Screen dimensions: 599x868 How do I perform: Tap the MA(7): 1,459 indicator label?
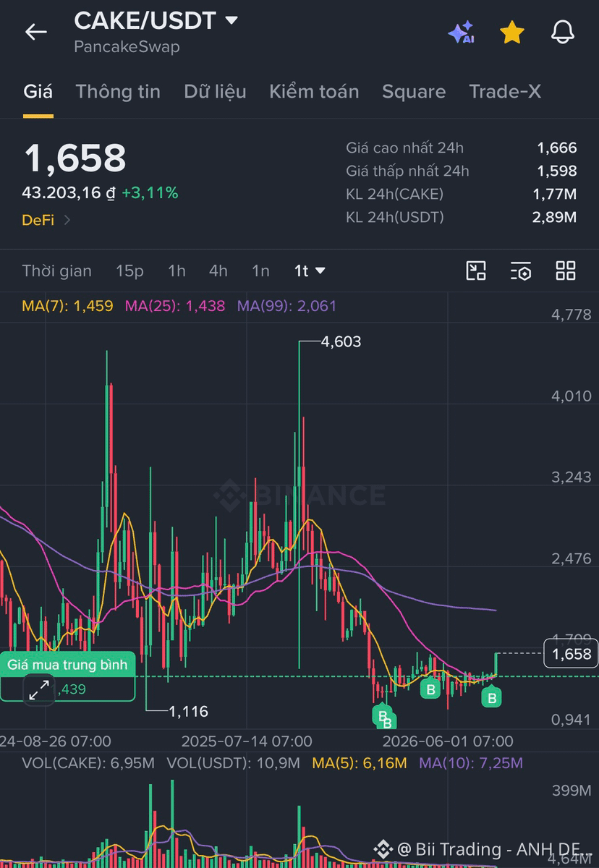pos(67,306)
